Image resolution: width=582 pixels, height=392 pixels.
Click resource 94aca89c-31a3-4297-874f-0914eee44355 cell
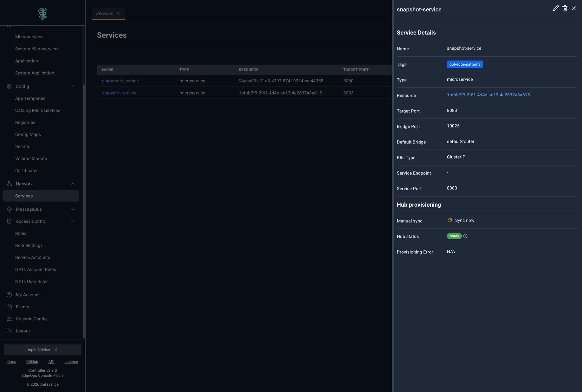click(281, 81)
